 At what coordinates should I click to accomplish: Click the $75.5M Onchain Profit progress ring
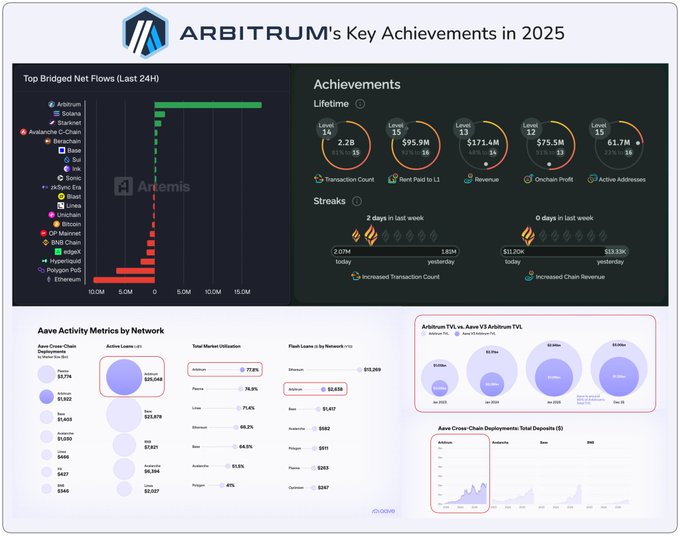click(x=550, y=145)
